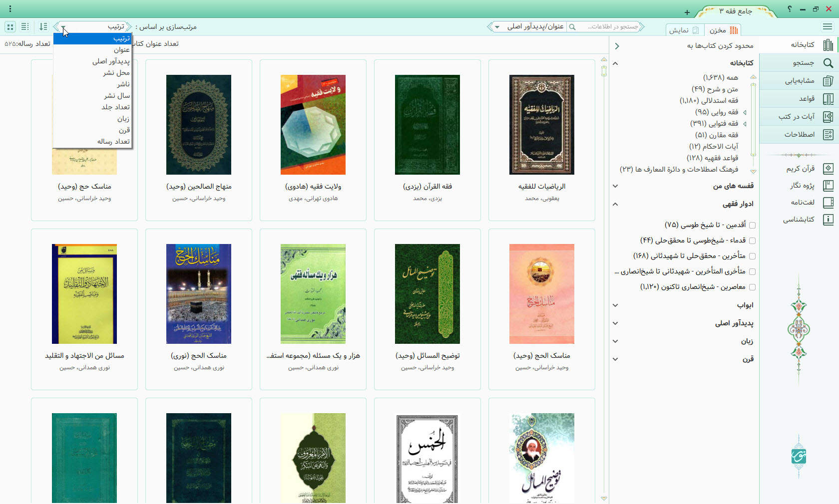This screenshot has width=839, height=504.
Task: Open the قواعد rules sidebar icon
Action: point(828,99)
